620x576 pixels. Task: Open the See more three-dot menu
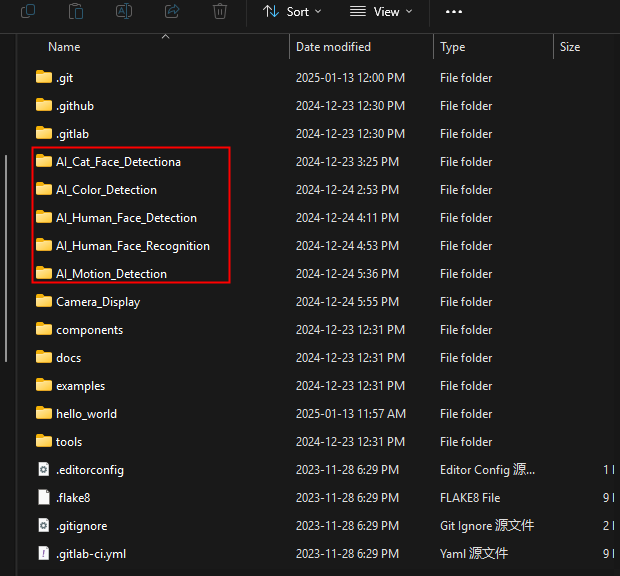pyautogui.click(x=454, y=12)
